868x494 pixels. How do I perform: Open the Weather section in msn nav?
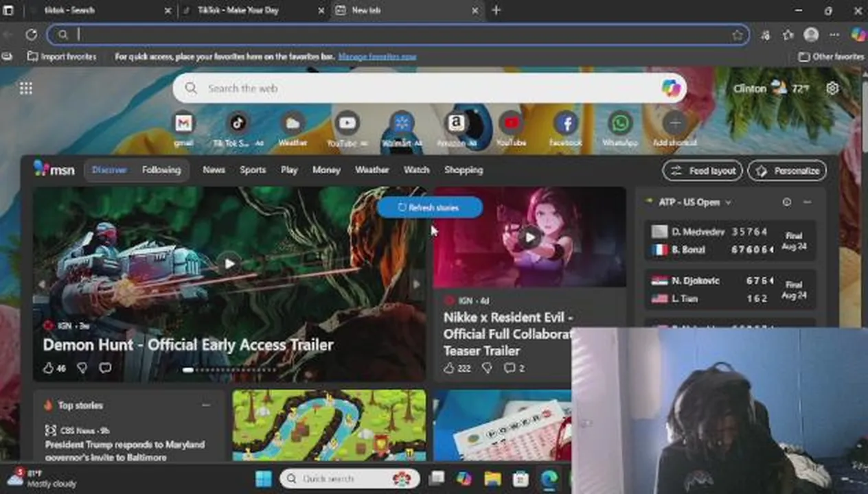pyautogui.click(x=372, y=170)
